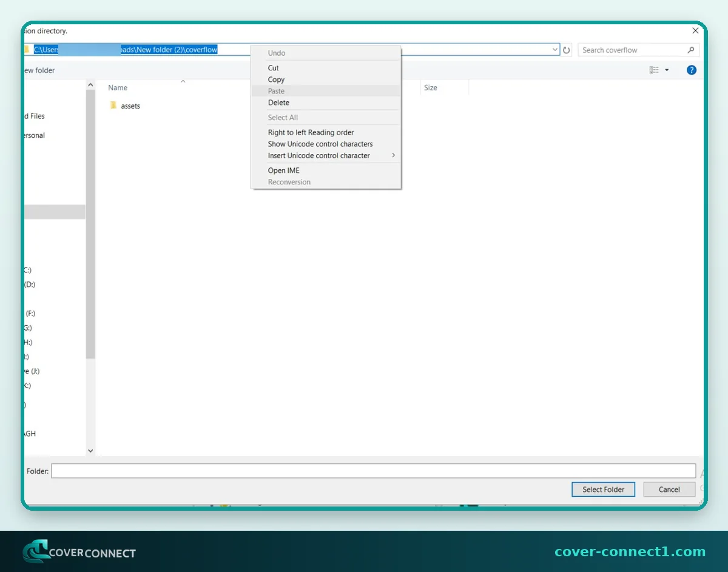
Task: Expand the address bar history dropdown
Action: [555, 50]
